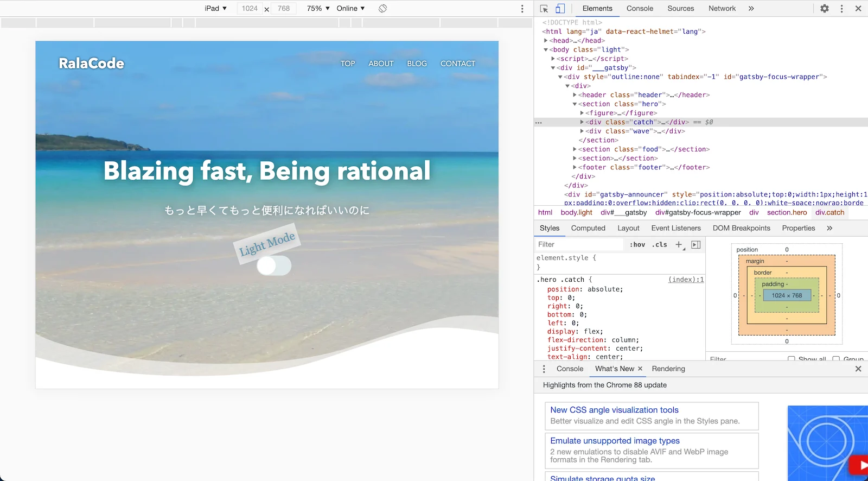The width and height of the screenshot is (868, 481).
Task: Toggle the device toolbar icon
Action: pos(560,9)
